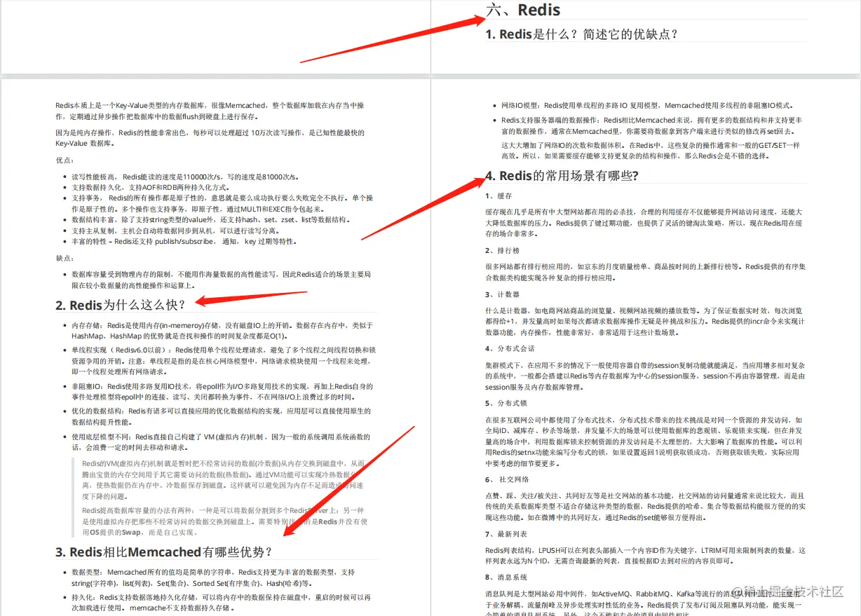Click the quote starting "Redis的VM(虚拟内存)机制"
The width and height of the screenshot is (861, 616).
click(223, 479)
